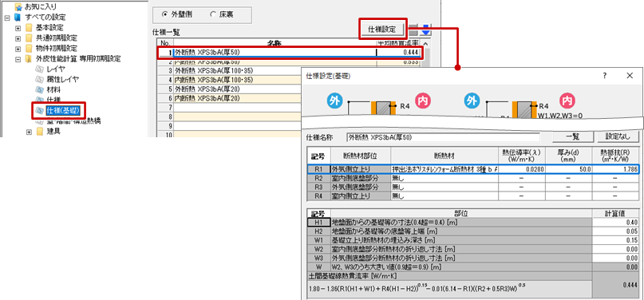Click the レイヤ item icon in tree
The height and width of the screenshot is (300, 644).
tap(39, 69)
